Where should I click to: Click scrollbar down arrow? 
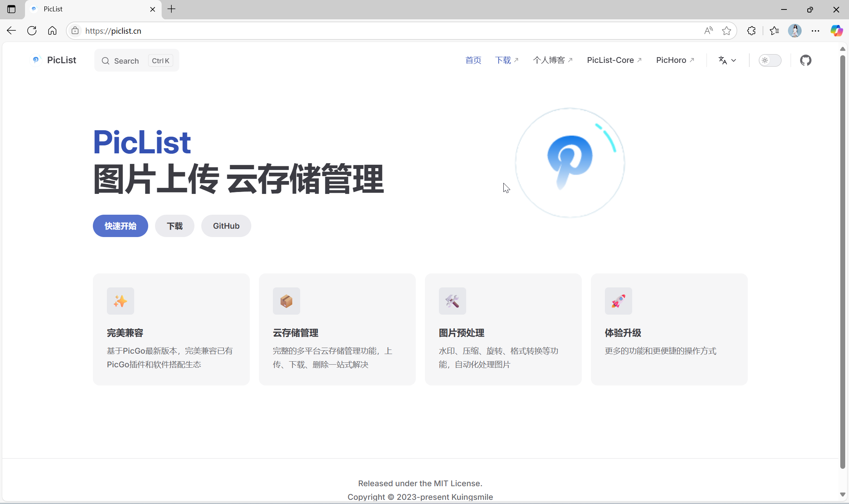pyautogui.click(x=843, y=494)
